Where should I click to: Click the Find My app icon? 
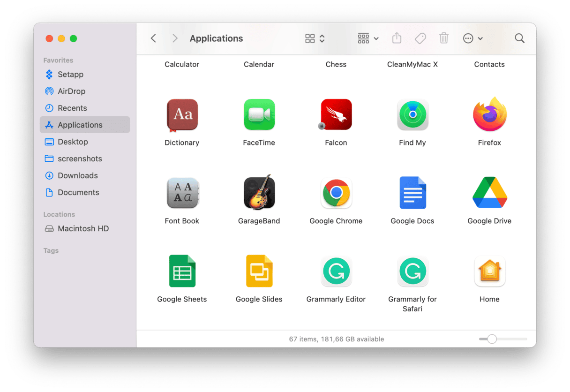pyautogui.click(x=412, y=114)
